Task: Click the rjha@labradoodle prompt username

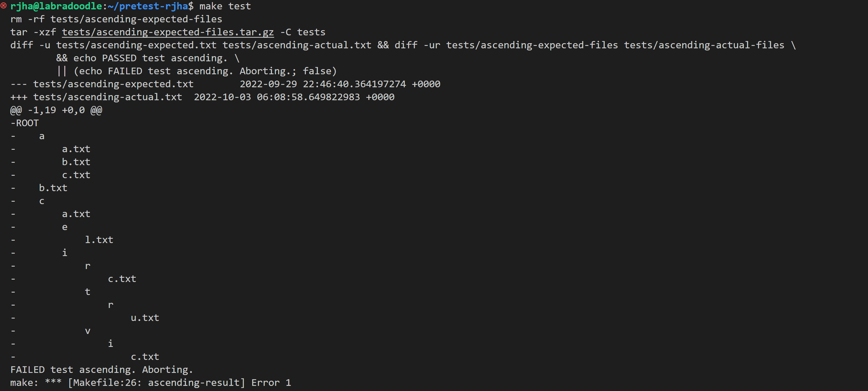Action: tap(56, 6)
